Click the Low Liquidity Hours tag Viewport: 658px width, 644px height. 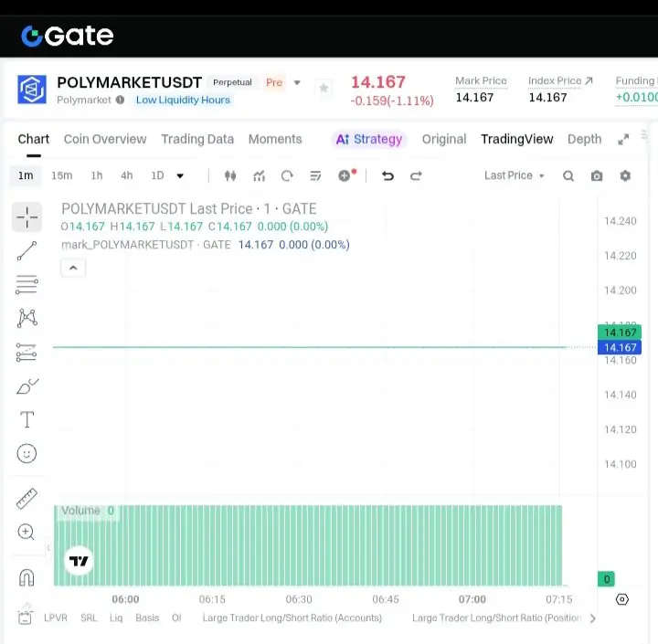(183, 100)
